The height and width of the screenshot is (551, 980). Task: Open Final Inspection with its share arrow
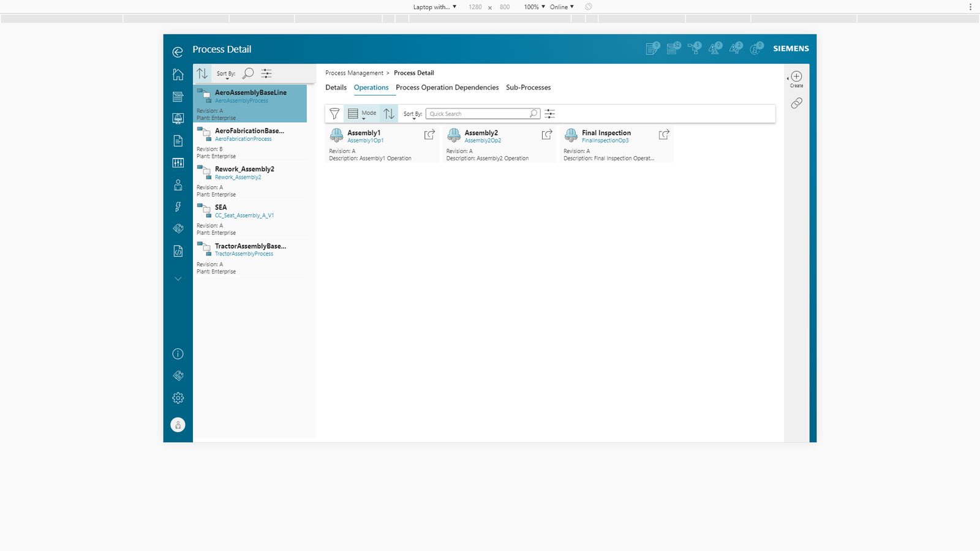pos(664,135)
